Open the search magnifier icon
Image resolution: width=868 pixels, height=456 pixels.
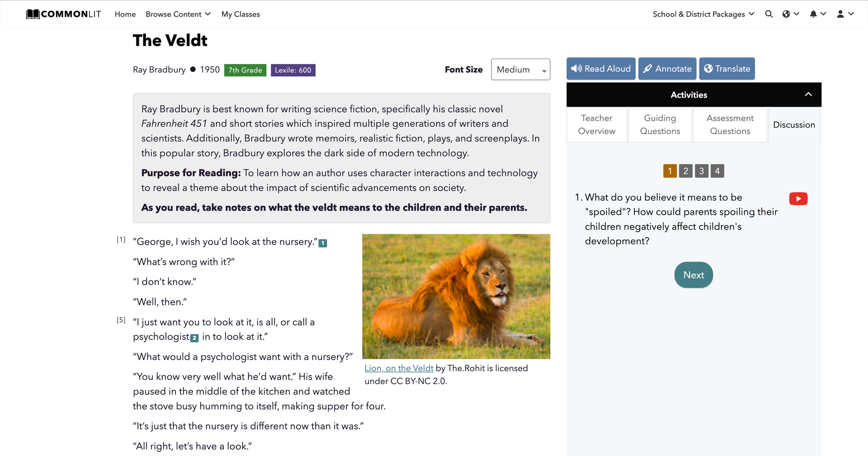tap(769, 14)
